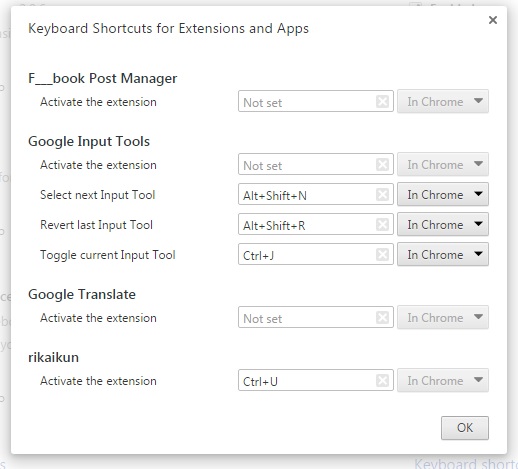Click the F___book Post Manager heading
Screen dimensions: 518x469
(103, 79)
